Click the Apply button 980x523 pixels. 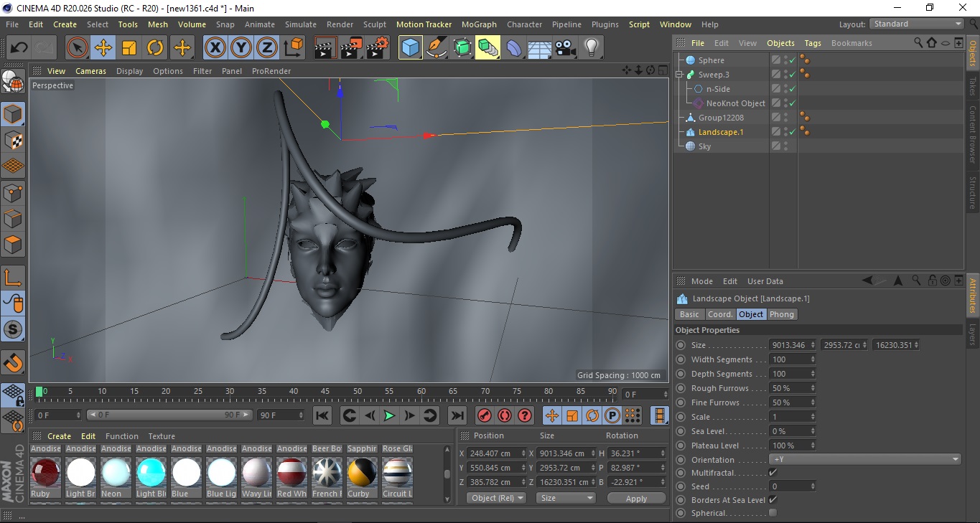(x=636, y=498)
